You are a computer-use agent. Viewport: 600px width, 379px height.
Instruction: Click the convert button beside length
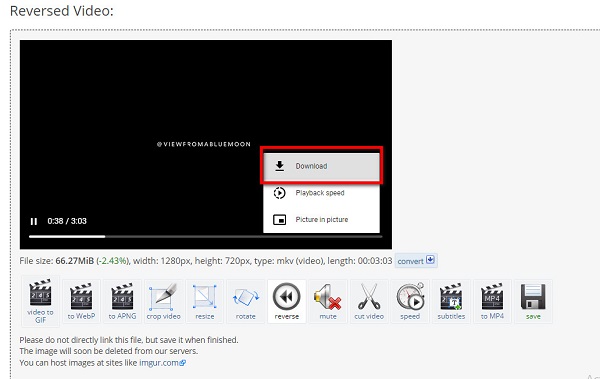coord(416,261)
